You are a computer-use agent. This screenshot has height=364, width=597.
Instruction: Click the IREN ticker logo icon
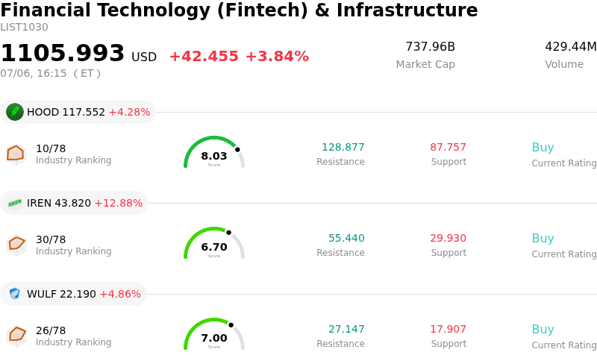(15, 203)
